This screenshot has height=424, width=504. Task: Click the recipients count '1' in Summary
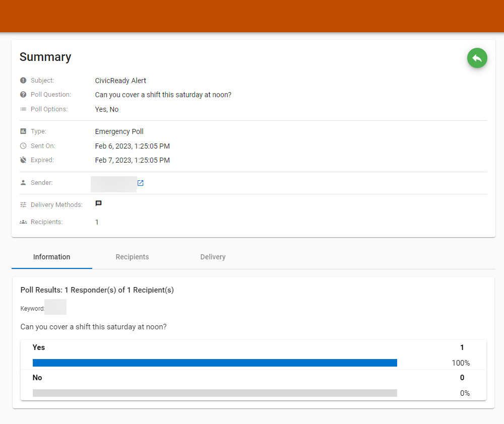(97, 222)
